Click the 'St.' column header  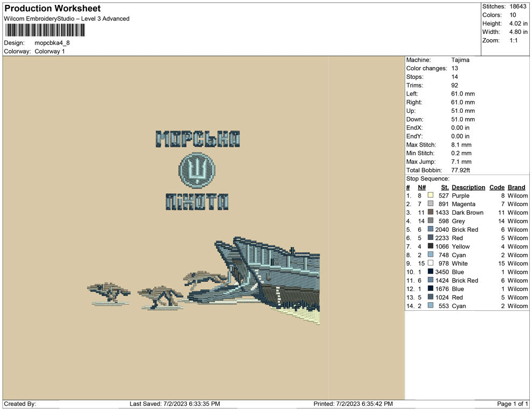pos(445,187)
